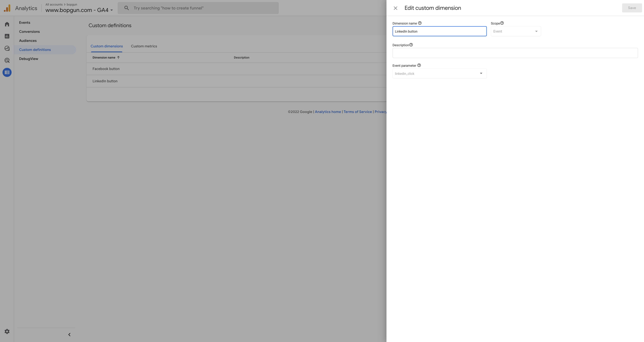Click the search box placeholder text

coord(168,8)
